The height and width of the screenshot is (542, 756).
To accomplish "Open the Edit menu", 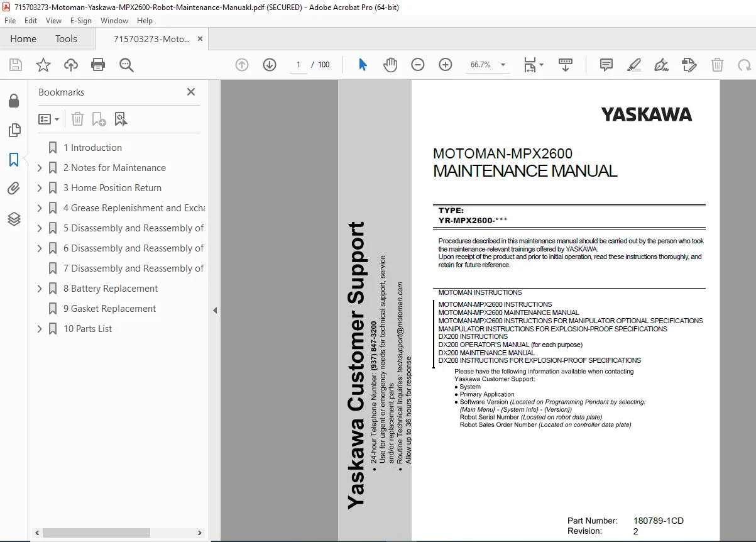I will coord(31,21).
